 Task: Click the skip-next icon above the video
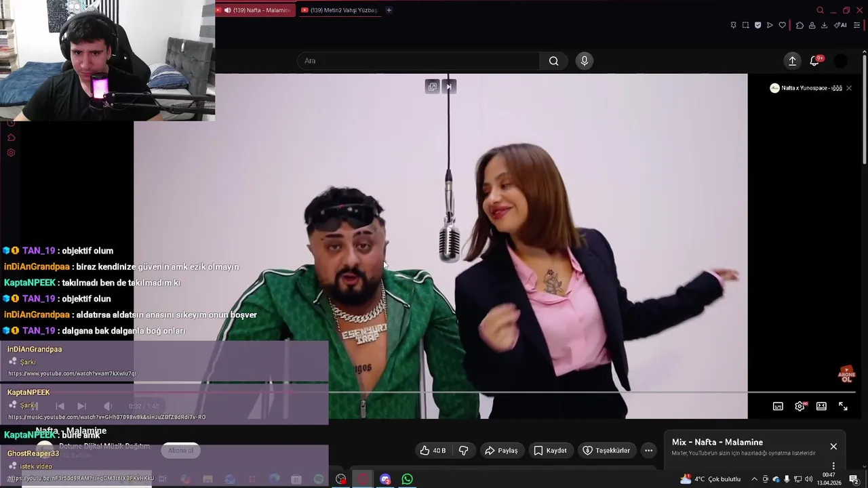[448, 87]
